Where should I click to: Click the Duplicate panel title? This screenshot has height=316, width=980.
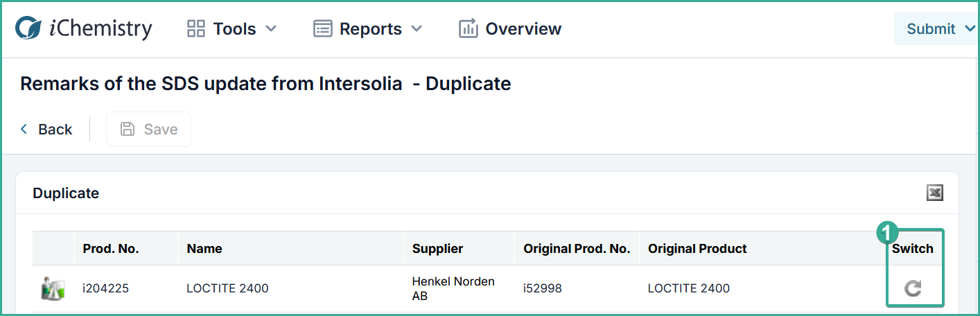(66, 193)
